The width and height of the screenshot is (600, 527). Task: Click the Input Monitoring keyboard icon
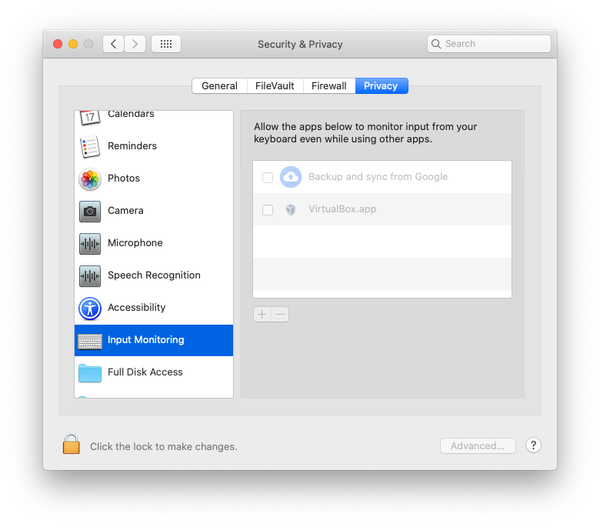[x=90, y=341]
